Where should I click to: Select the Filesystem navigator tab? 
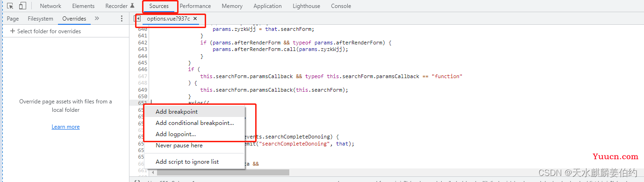click(40, 19)
